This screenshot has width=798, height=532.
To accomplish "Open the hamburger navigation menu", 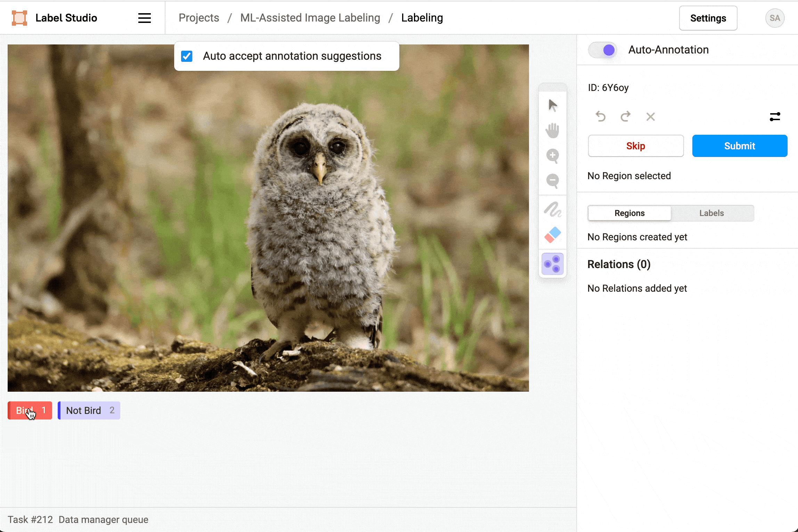I will [x=144, y=18].
